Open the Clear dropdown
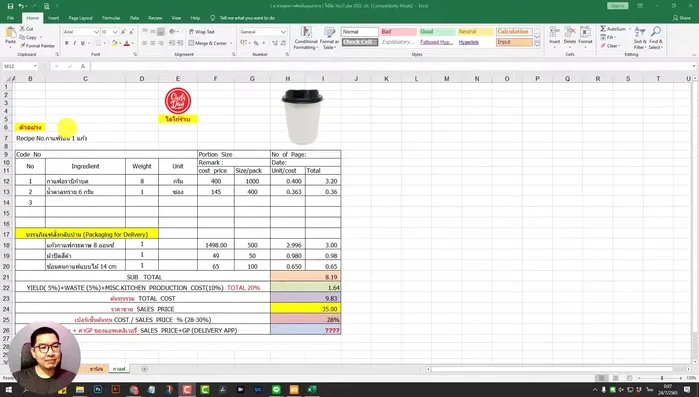 coord(610,45)
